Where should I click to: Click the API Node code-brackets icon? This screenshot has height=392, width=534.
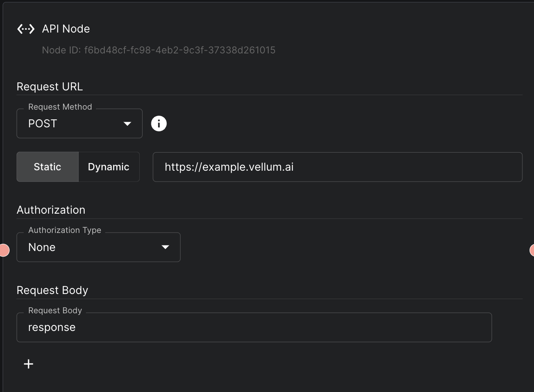[x=26, y=29]
